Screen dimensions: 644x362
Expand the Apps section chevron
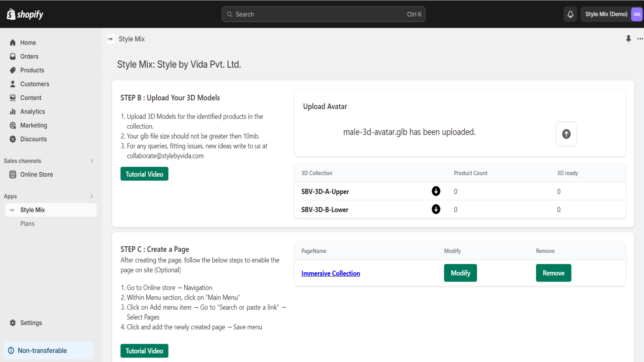pos(92,196)
